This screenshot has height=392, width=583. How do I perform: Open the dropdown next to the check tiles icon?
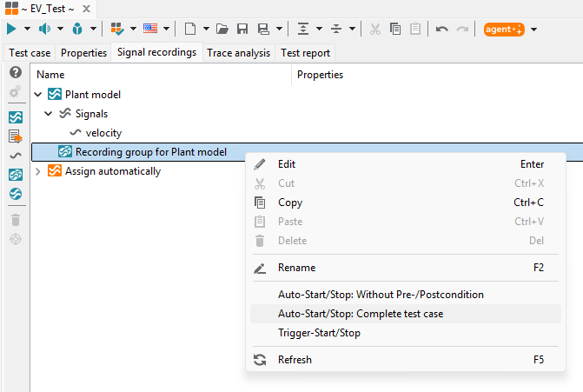(133, 29)
